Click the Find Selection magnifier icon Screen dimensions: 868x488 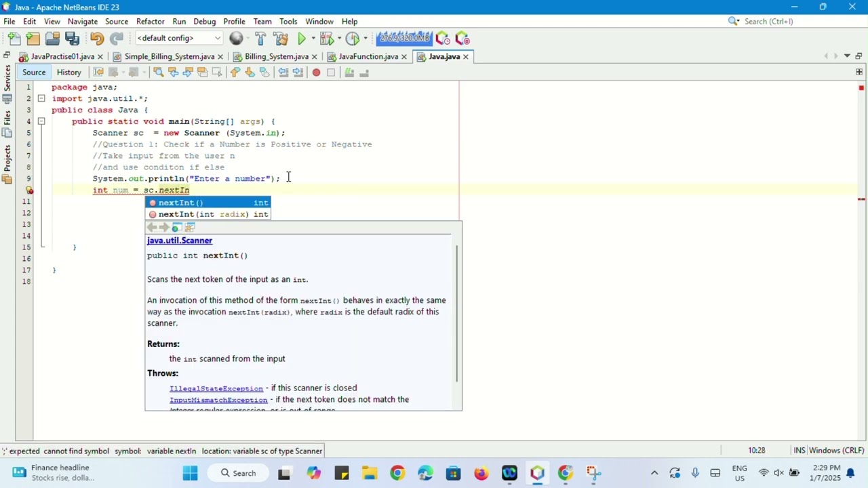159,73
